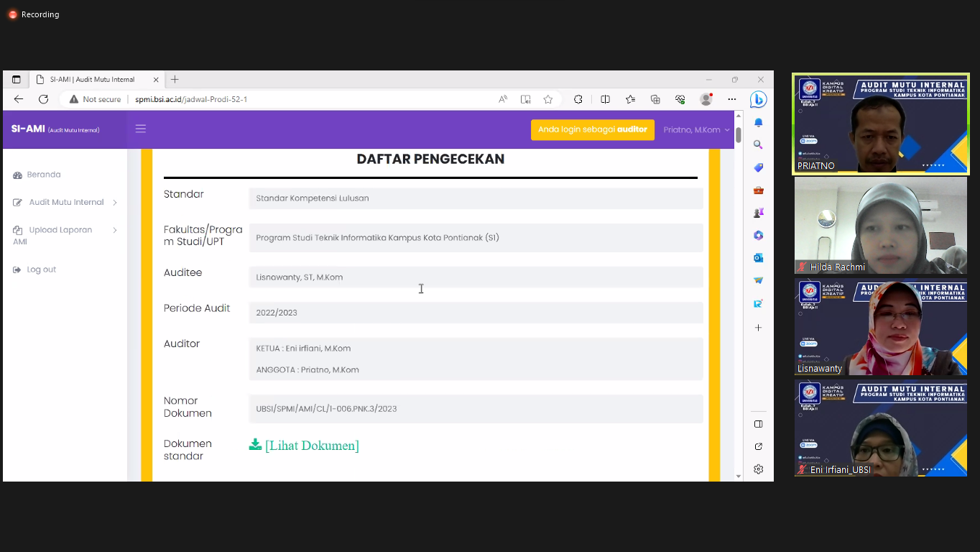Click the page vertical scrollbar thumb
This screenshot has height=552, width=980.
pyautogui.click(x=738, y=134)
